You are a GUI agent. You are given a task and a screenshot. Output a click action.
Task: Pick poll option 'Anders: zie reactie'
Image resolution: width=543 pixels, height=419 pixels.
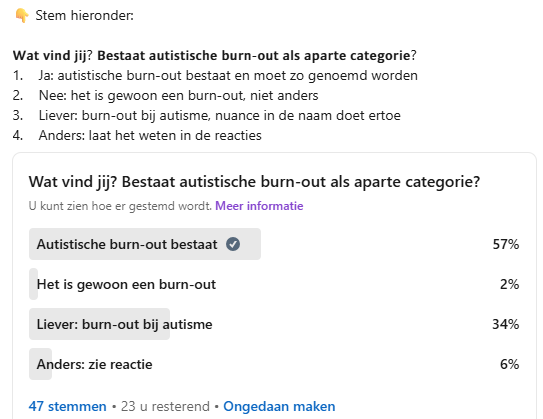point(274,364)
